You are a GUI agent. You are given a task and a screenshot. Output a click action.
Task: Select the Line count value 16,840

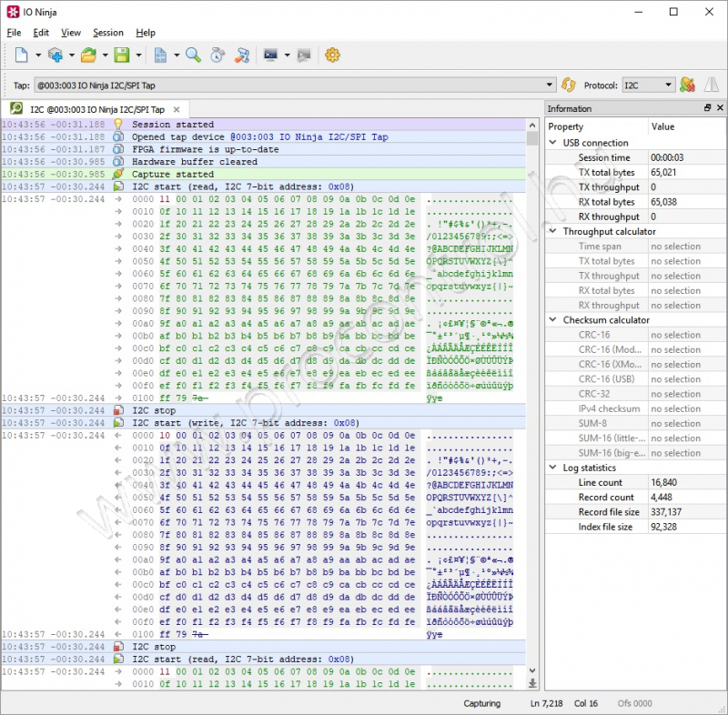[664, 482]
